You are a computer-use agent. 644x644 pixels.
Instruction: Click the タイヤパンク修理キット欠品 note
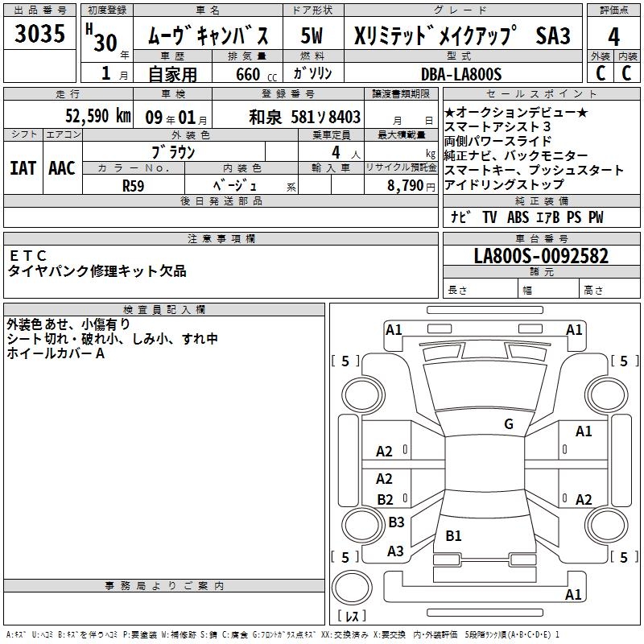coord(97,271)
